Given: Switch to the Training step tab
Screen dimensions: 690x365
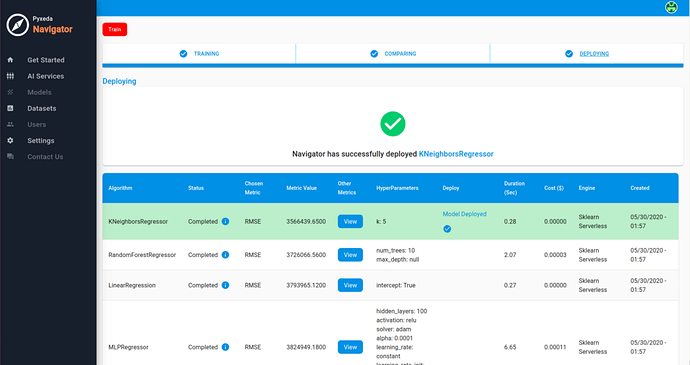Looking at the screenshot, I should coord(199,54).
